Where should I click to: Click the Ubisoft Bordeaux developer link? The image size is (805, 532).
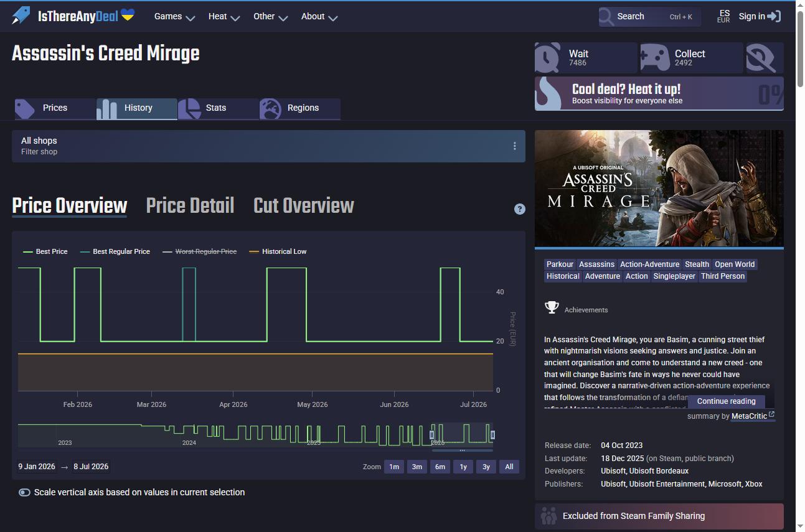click(x=659, y=471)
